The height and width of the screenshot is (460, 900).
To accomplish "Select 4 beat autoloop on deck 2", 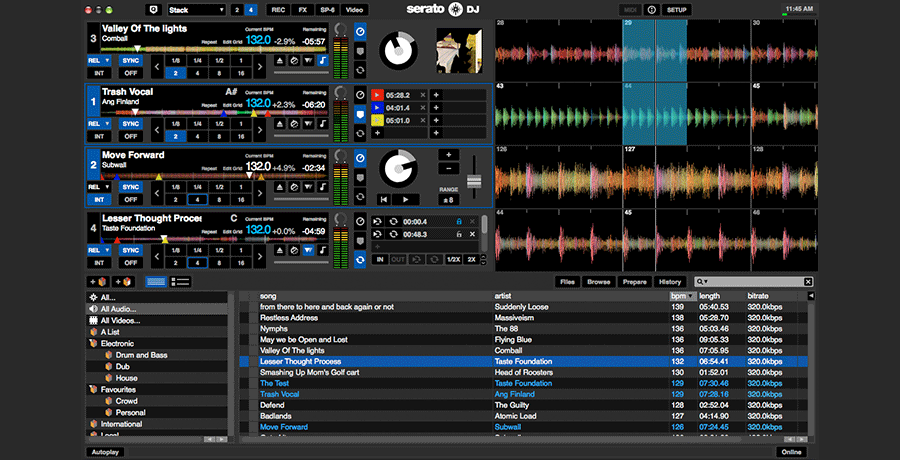I will pyautogui.click(x=197, y=200).
